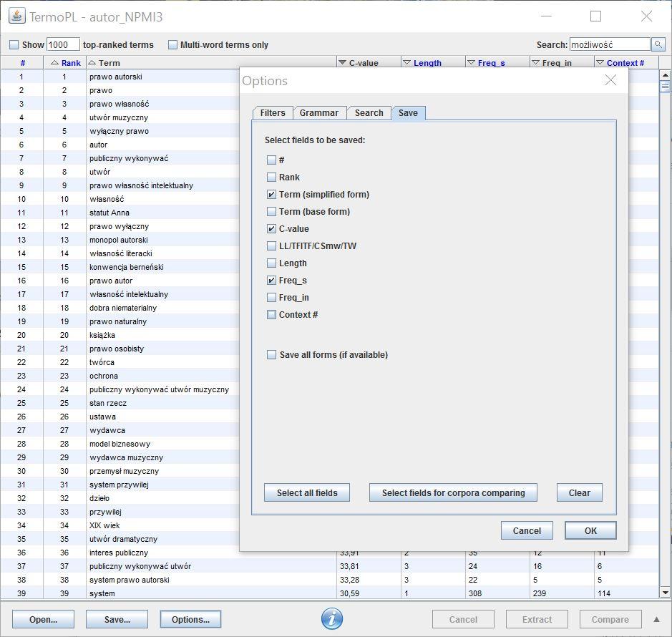Image resolution: width=672 pixels, height=637 pixels.
Task: Check Term (base form) checkbox
Action: [271, 211]
